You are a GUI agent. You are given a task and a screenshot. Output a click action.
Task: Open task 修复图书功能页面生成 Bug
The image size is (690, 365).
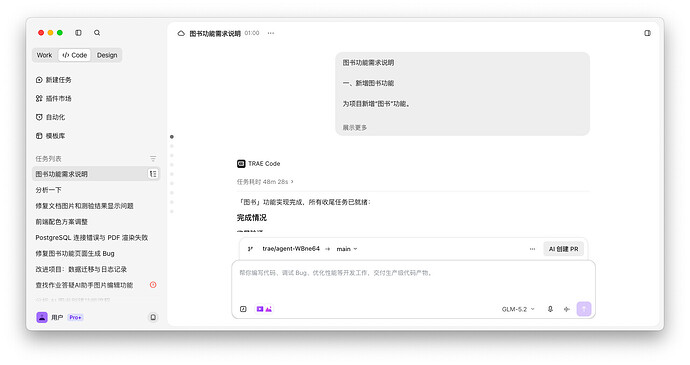pos(96,253)
